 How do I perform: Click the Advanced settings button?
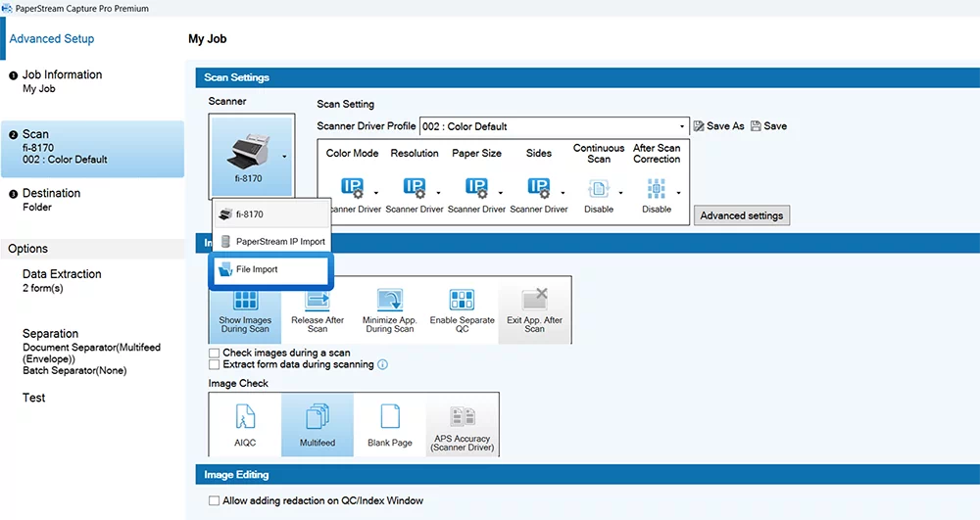click(x=741, y=215)
